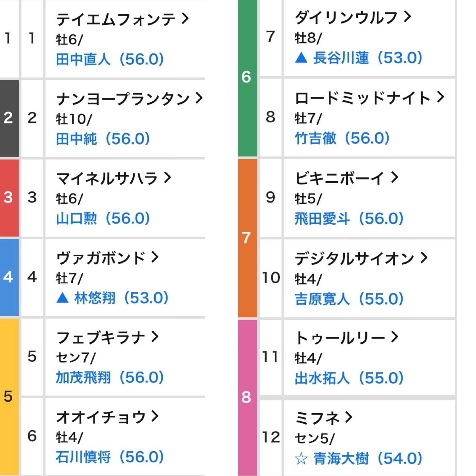Click chevron icon next to ミフネ
This screenshot has width=476, height=476.
tap(349, 417)
